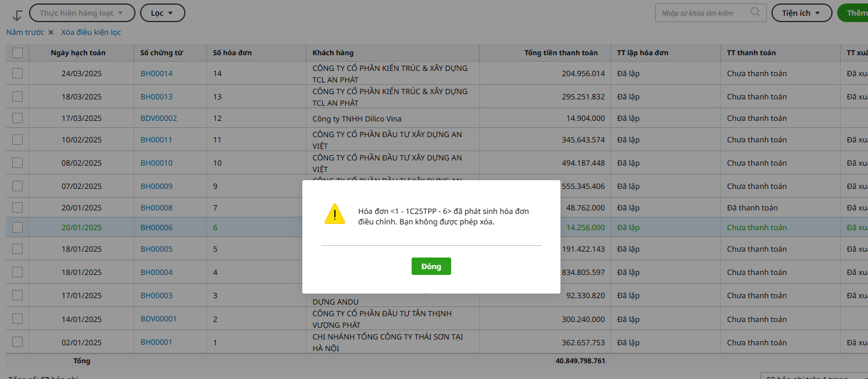The width and height of the screenshot is (868, 379).
Task: Click the down-left arrow icon above the table
Action: click(x=17, y=15)
